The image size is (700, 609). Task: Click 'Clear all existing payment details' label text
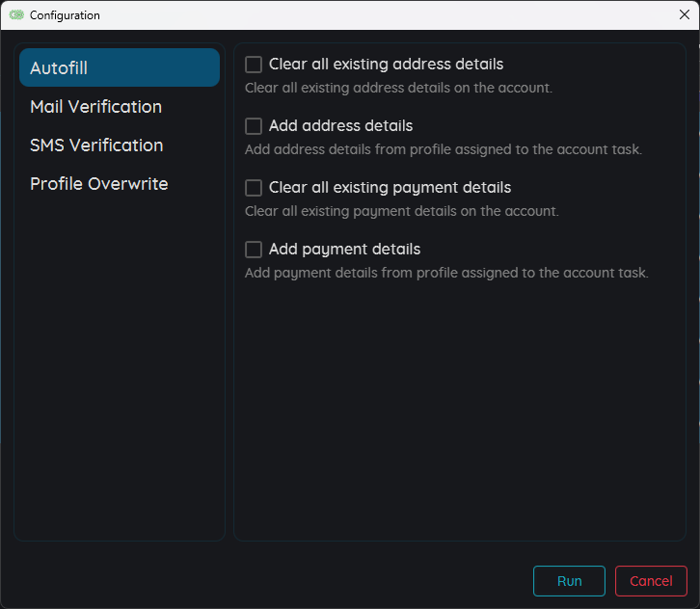point(390,188)
